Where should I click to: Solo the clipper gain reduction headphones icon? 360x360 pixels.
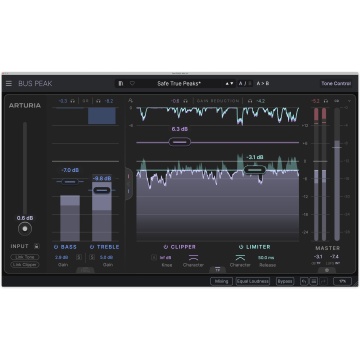point(186,101)
